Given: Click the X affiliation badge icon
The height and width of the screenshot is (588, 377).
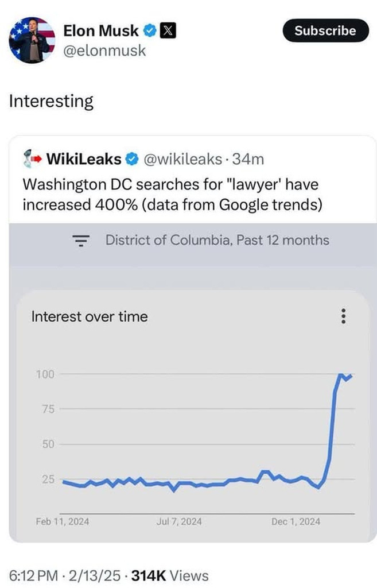Looking at the screenshot, I should point(166,30).
